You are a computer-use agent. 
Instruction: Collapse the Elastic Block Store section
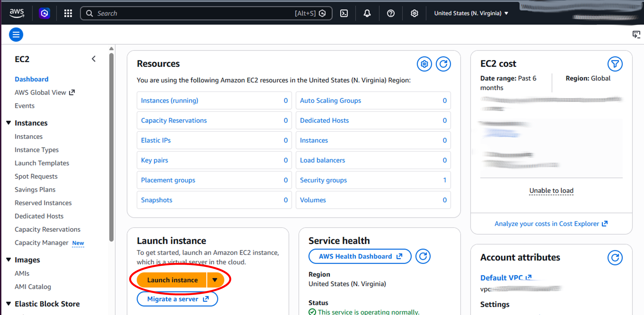pos(9,304)
